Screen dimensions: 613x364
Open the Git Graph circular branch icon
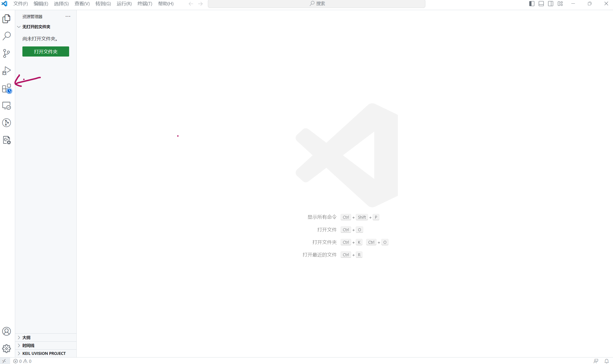(x=7, y=123)
